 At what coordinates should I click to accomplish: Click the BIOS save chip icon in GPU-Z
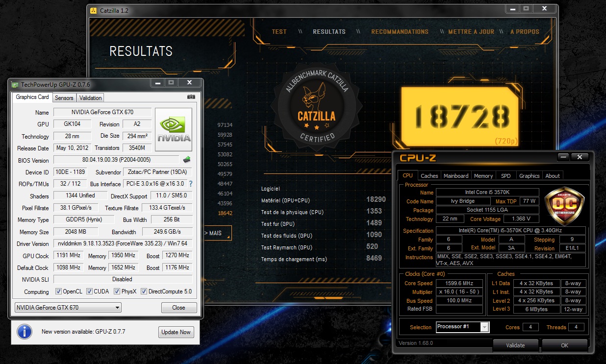tap(187, 160)
